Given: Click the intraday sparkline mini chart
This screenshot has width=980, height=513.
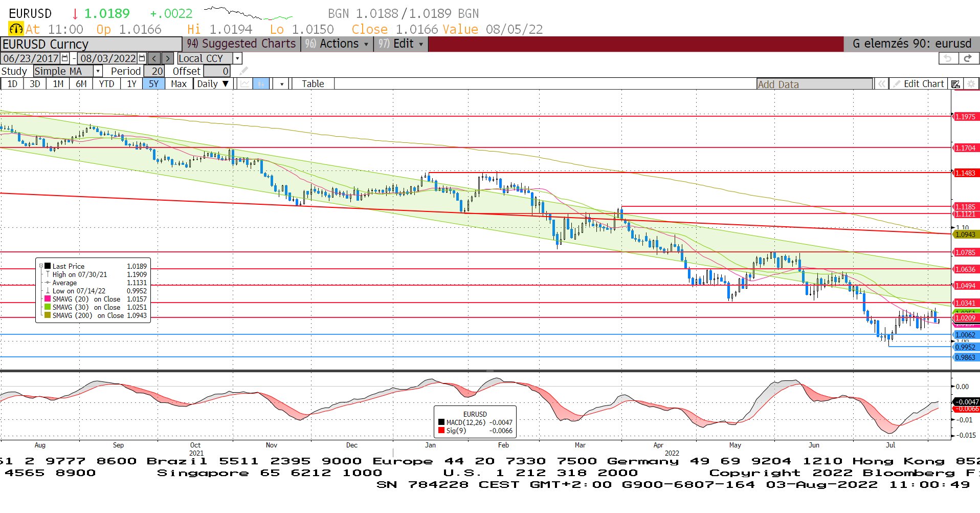Looking at the screenshot, I should 249,13.
